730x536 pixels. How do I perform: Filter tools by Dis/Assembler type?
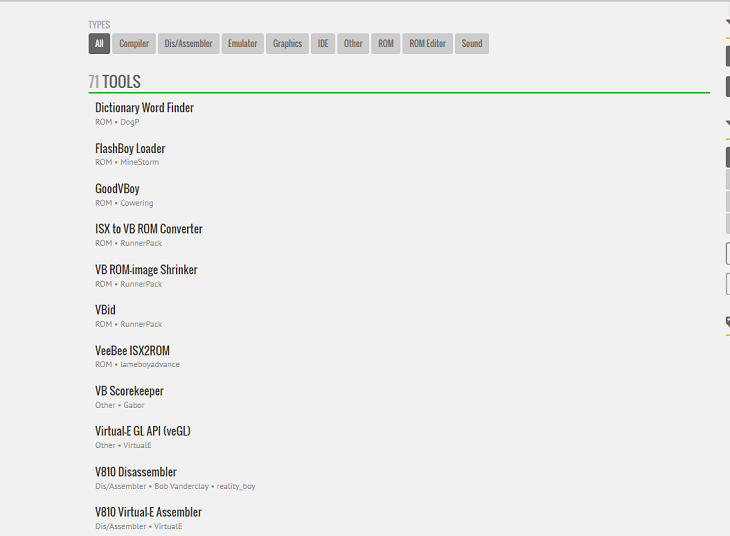[x=188, y=44]
